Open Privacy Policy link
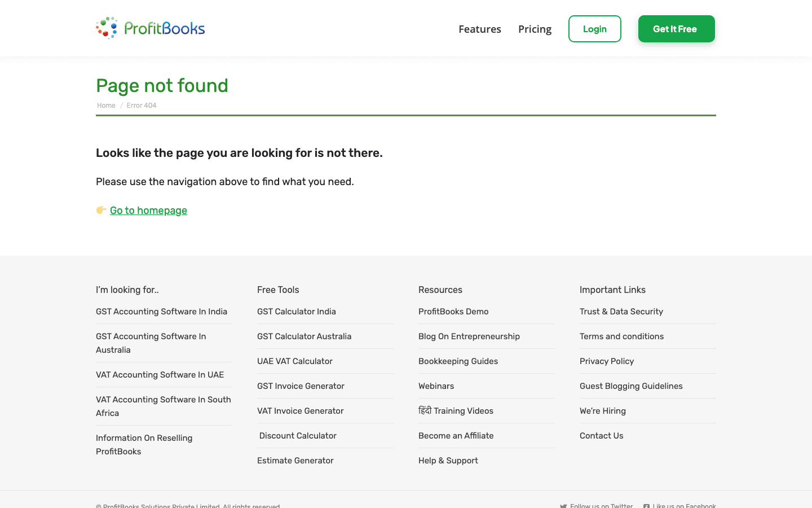 (607, 361)
